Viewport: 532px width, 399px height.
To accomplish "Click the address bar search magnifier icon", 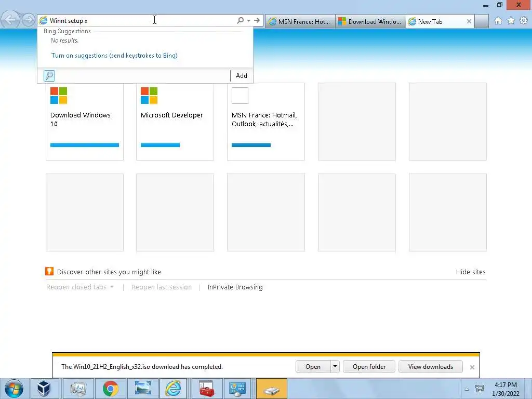I will 240,20.
